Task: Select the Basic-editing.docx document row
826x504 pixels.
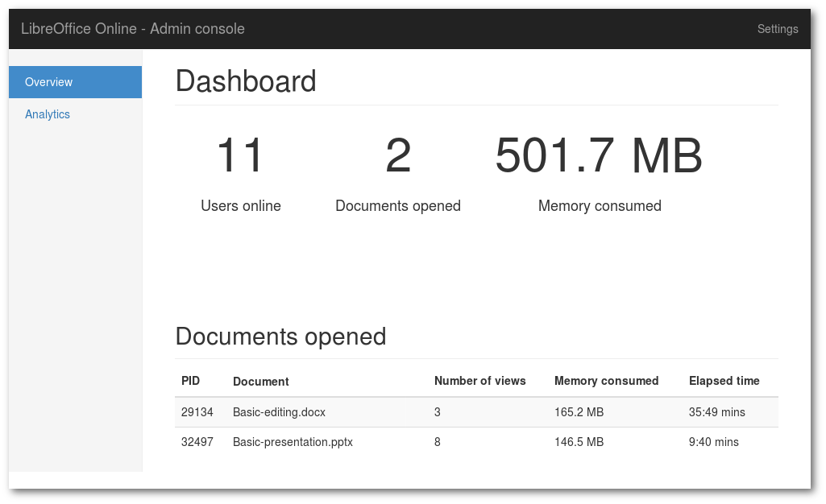Action: pyautogui.click(x=279, y=412)
